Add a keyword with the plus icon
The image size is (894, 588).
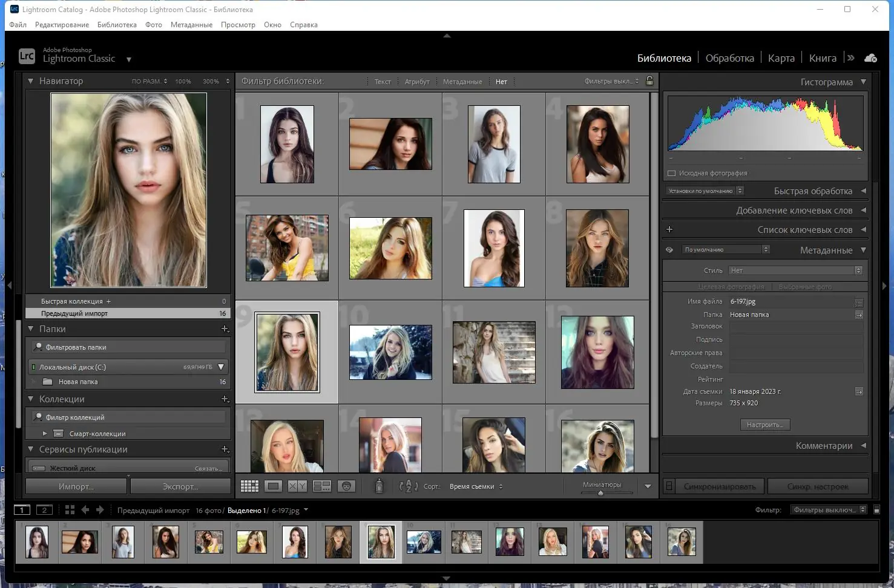[x=669, y=230]
